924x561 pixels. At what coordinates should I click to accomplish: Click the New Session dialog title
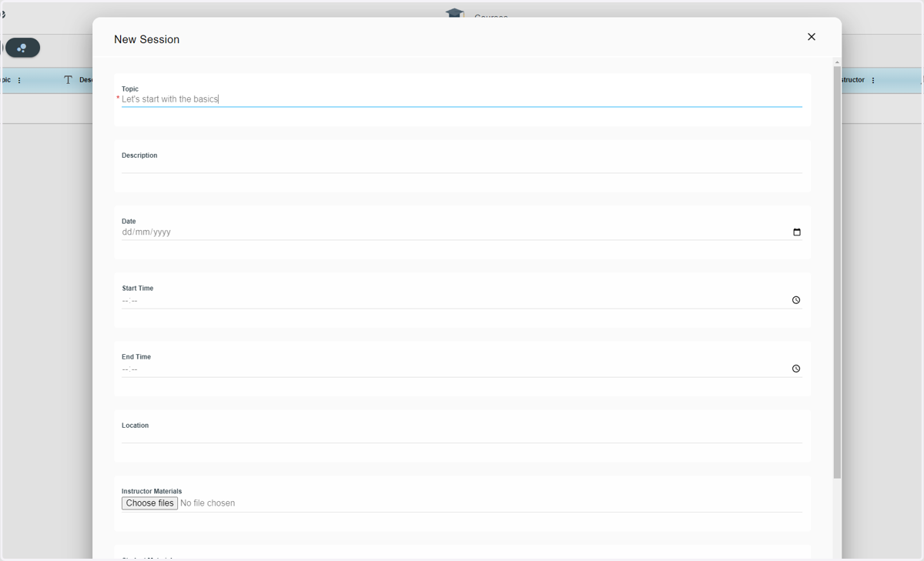point(146,39)
